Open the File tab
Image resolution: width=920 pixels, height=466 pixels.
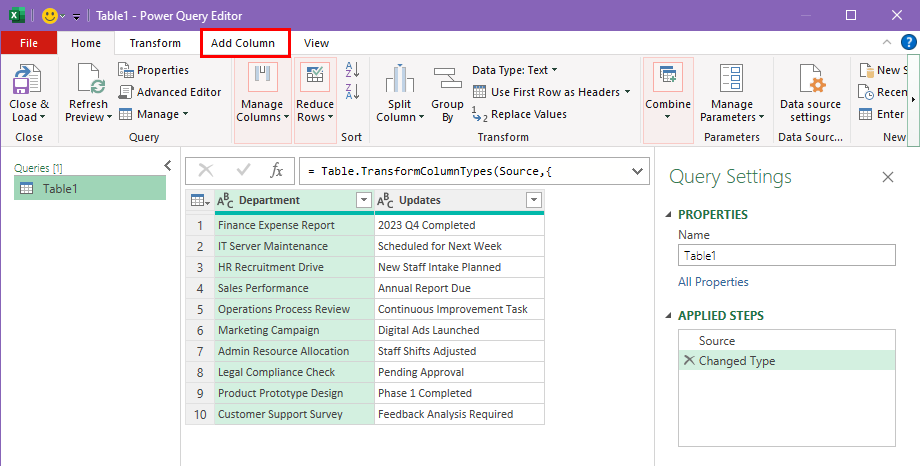tap(29, 43)
